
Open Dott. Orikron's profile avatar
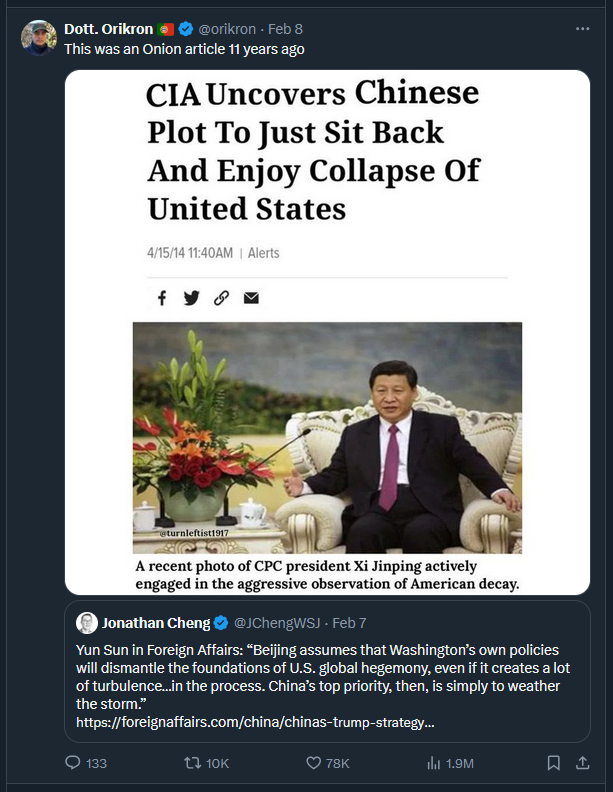pyautogui.click(x=39, y=38)
